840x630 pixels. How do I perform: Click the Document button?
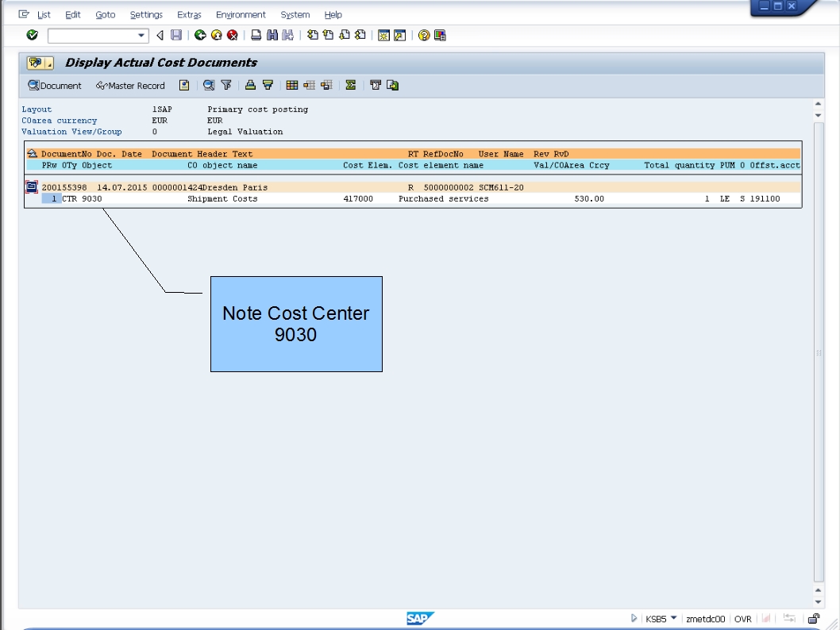(55, 86)
